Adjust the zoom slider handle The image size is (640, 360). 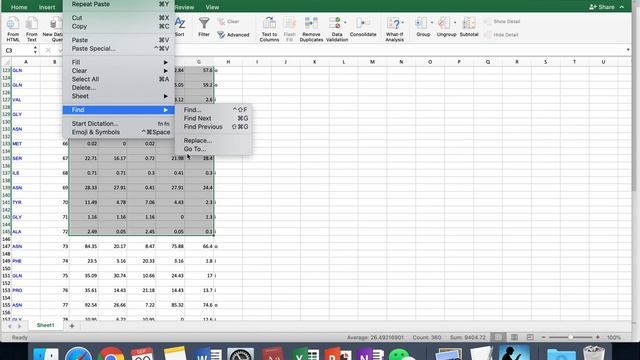pyautogui.click(x=571, y=338)
